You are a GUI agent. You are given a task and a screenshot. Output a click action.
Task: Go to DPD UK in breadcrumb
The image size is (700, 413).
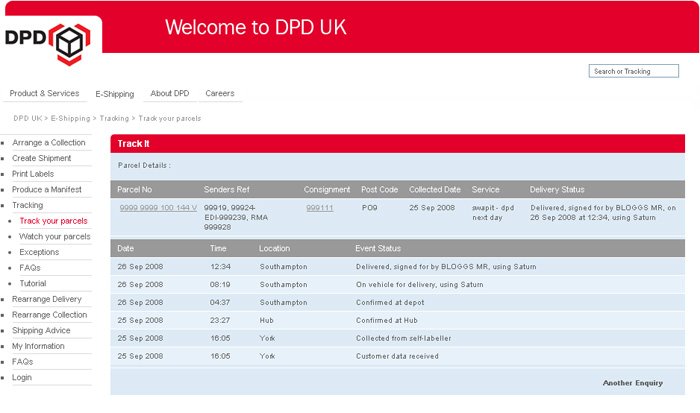pos(28,118)
